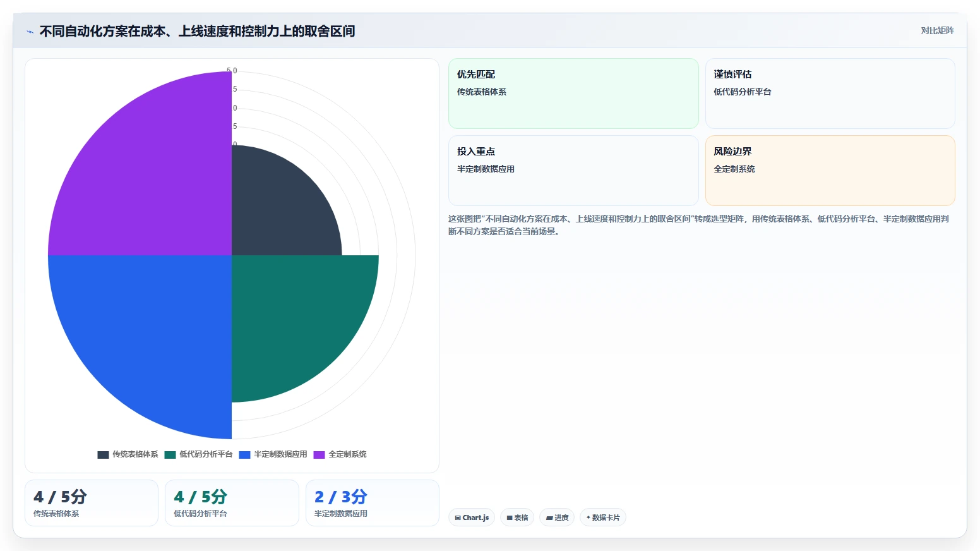Click 半定制数据应用 text in 投入重点 card
The image size is (980, 551).
(486, 169)
